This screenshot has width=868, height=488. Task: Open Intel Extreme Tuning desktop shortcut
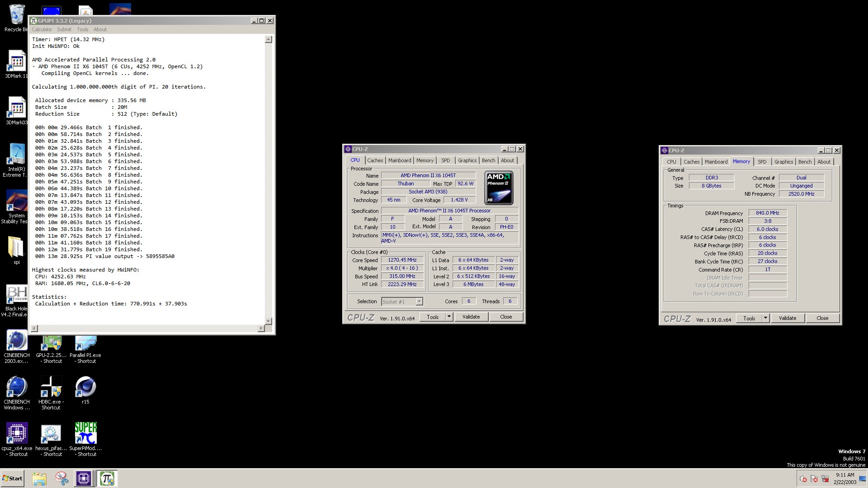pos(16,160)
